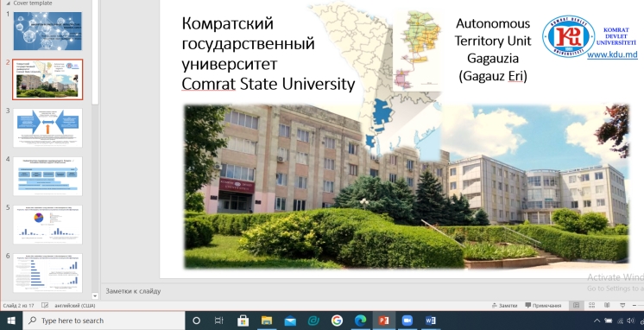Screen dimensions: 644x330
Task: Launch Google Chrome from the taskbar
Action: 337,320
